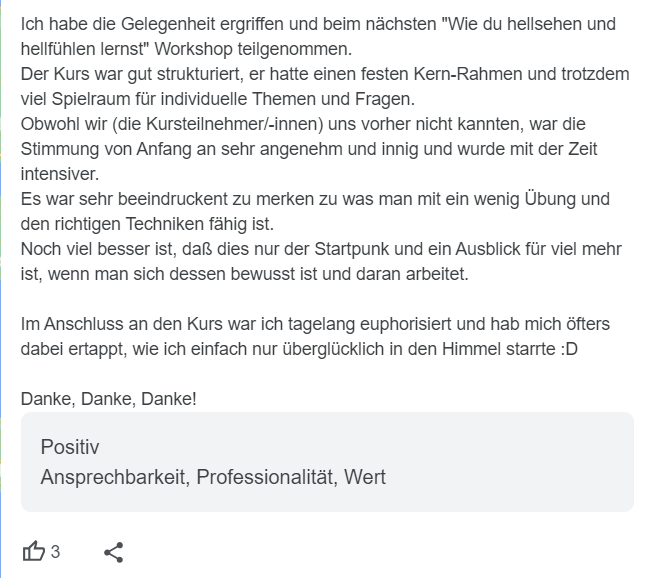
Task: Click the word "intensiver." in the review
Action: pos(60,174)
